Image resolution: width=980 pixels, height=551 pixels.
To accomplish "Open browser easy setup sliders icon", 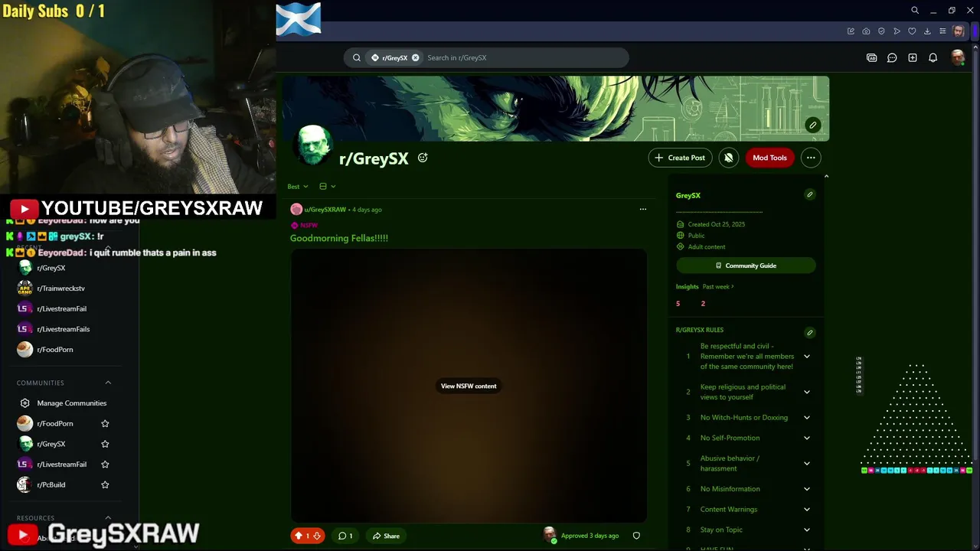I will tap(942, 31).
